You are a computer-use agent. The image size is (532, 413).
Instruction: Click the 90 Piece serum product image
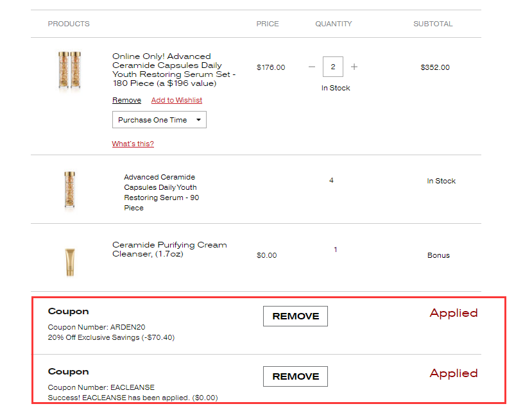pos(69,190)
